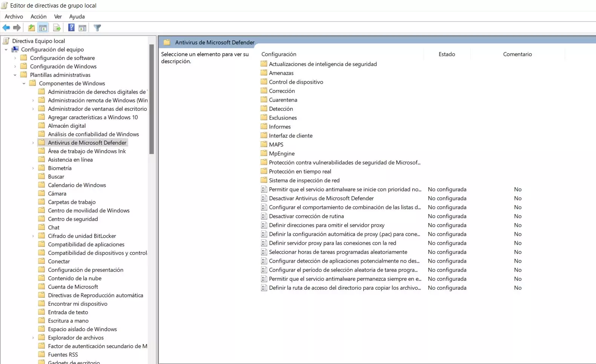The width and height of the screenshot is (596, 364).
Task: Click the Chat folder icon in tree
Action: [41, 227]
